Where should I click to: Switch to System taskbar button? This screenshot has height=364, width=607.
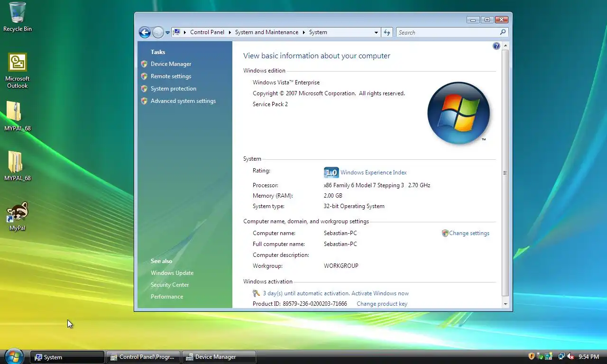[x=67, y=357]
